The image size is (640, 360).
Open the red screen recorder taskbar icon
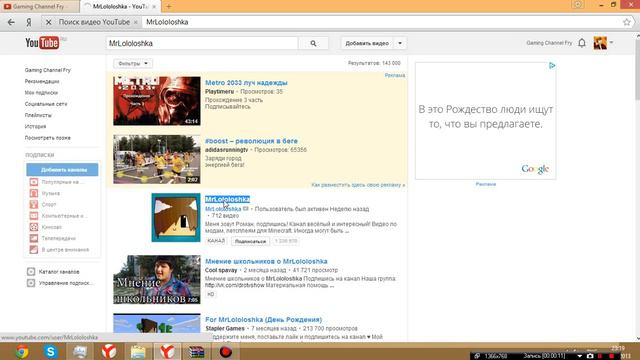point(225,351)
